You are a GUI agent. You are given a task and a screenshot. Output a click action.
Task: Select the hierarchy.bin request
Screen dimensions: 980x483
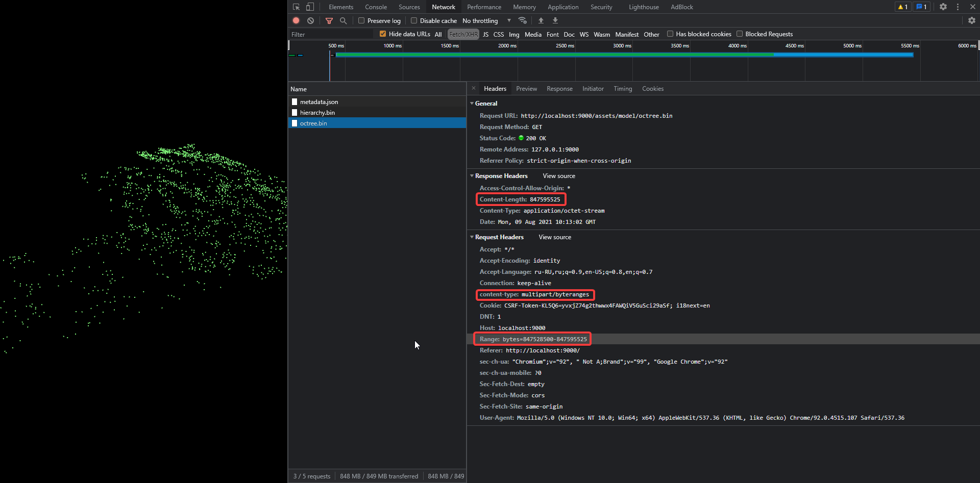tap(317, 112)
